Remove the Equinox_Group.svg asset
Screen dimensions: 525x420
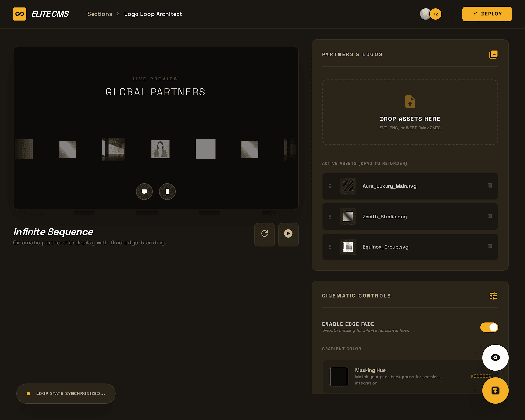pos(490,246)
